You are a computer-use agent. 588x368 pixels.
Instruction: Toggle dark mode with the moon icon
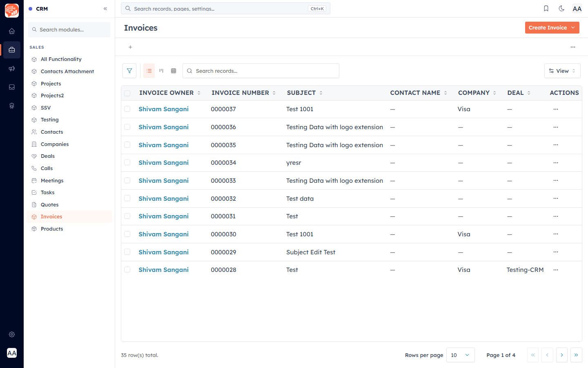561,9
